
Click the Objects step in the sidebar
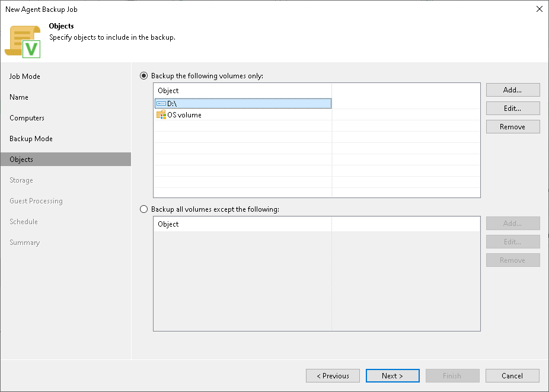(21, 159)
